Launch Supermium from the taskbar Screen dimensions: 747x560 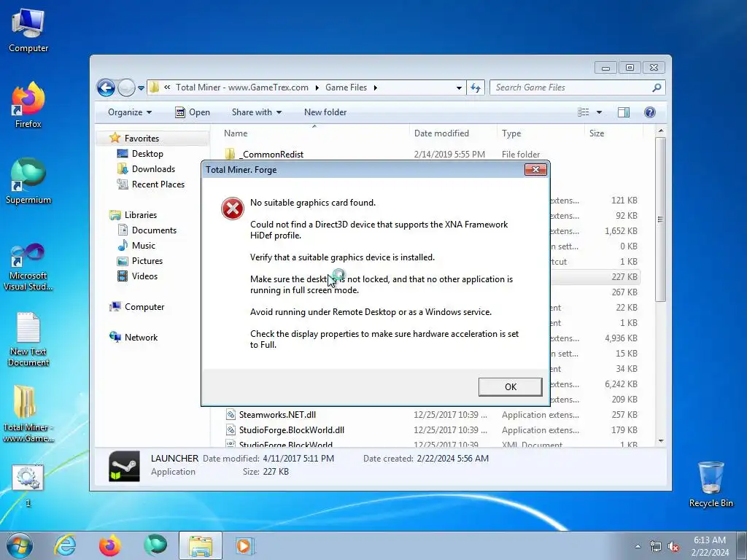(155, 545)
